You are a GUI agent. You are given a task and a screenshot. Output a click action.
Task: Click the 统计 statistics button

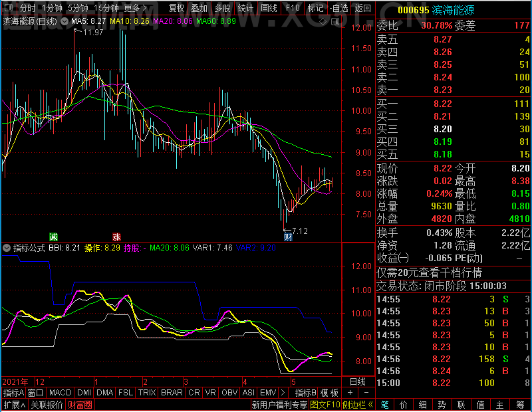point(245,8)
